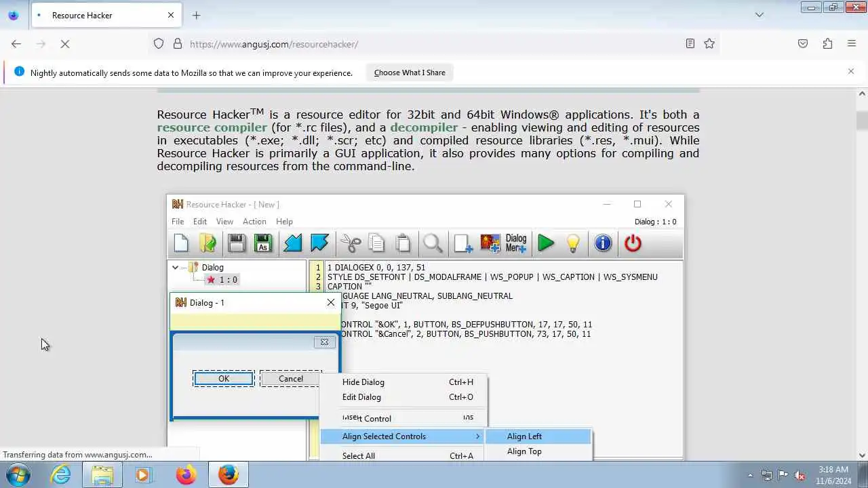The width and height of the screenshot is (868, 488).
Task: Launch Internet Explorer from taskbar
Action: [x=61, y=475]
